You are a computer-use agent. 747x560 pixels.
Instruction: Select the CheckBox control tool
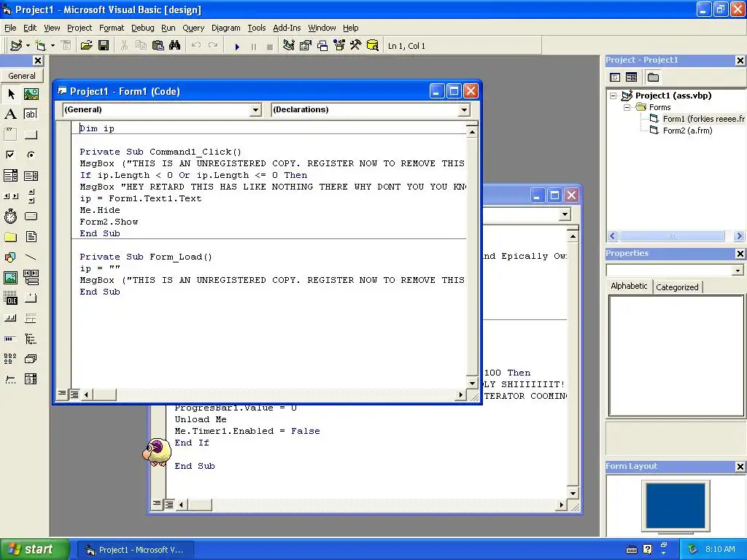pos(10,155)
